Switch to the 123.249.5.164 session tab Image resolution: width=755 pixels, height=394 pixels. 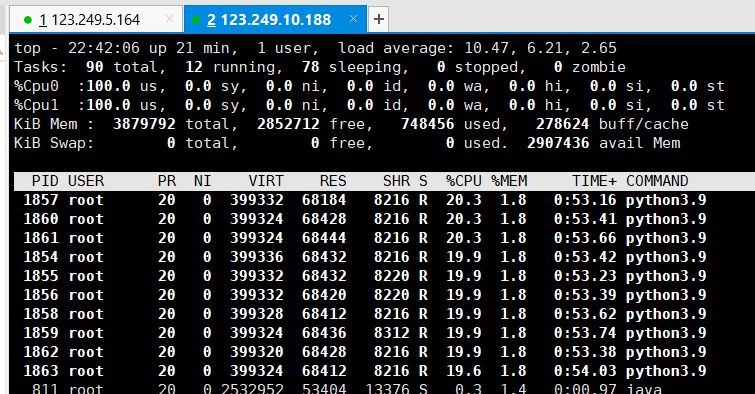pos(96,19)
